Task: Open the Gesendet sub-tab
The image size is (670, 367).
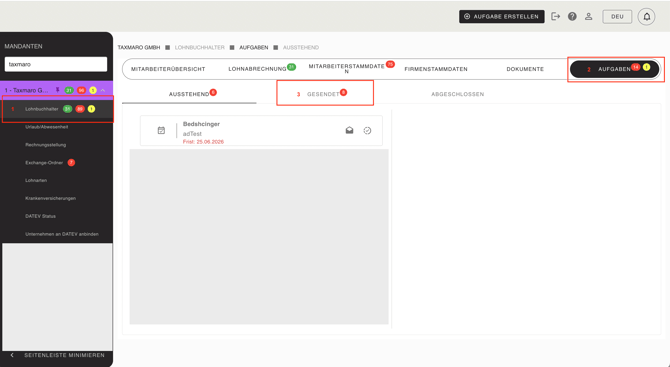Action: 323,94
